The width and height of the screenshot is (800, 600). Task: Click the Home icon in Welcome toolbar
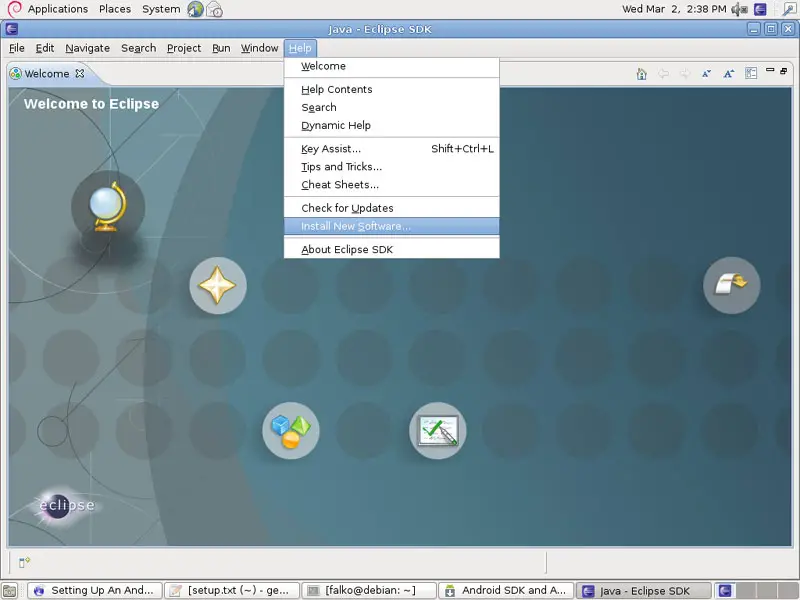(642, 74)
